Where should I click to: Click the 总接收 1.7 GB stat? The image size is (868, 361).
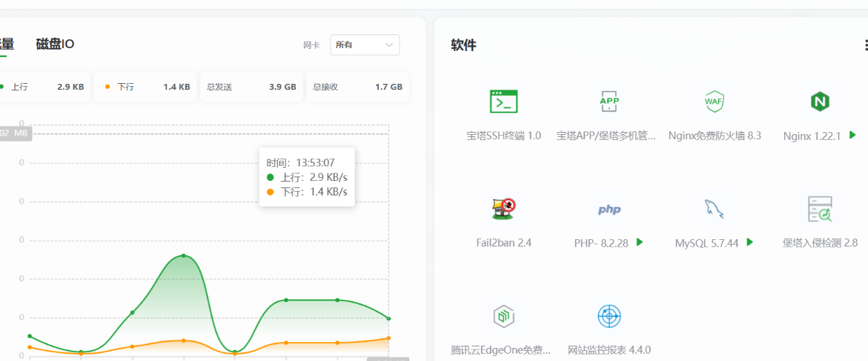[358, 87]
